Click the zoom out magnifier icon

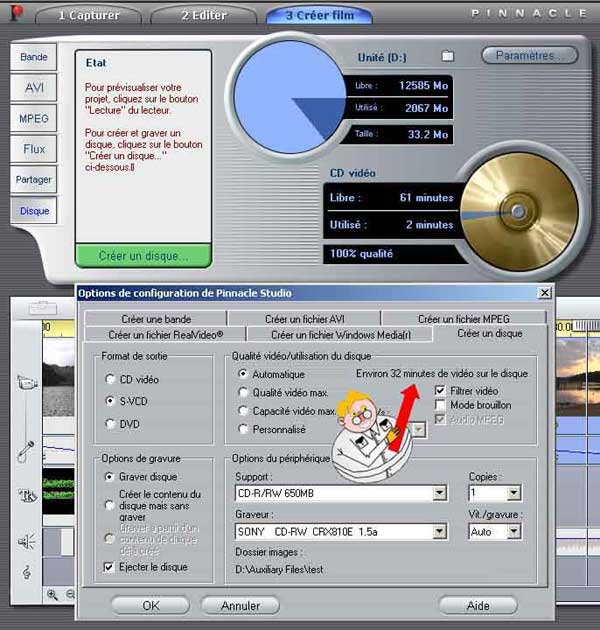point(70,594)
